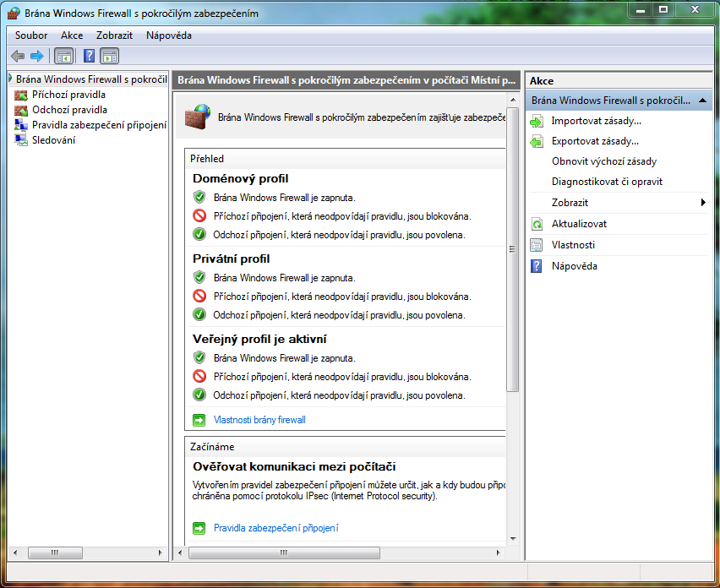Select Příchozí pravidla in the tree
The width and height of the screenshot is (720, 588).
pyautogui.click(x=69, y=95)
